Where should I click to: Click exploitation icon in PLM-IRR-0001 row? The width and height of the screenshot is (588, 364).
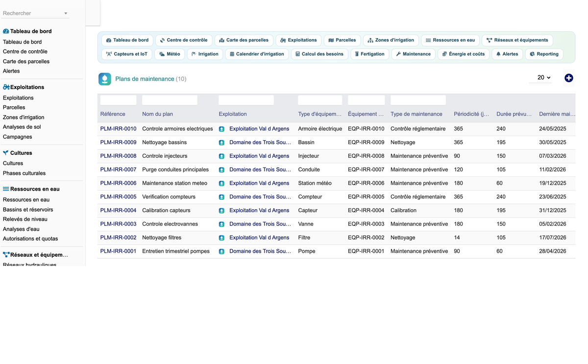(221, 251)
